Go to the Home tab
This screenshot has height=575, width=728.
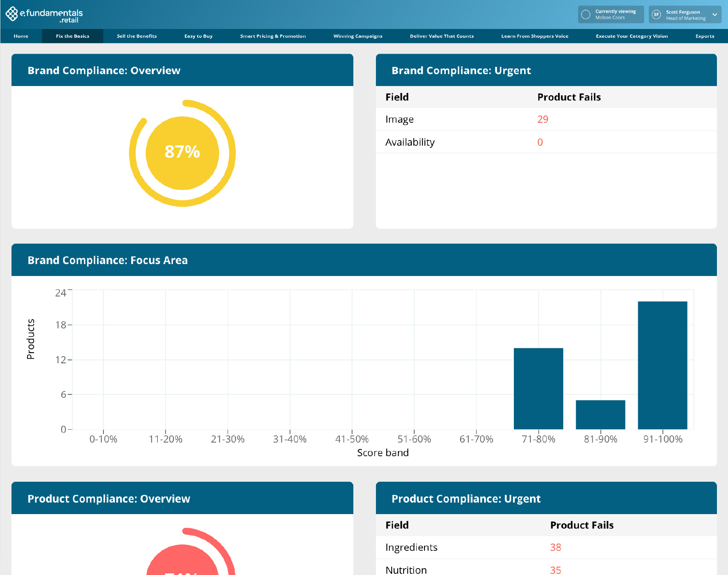(x=21, y=36)
